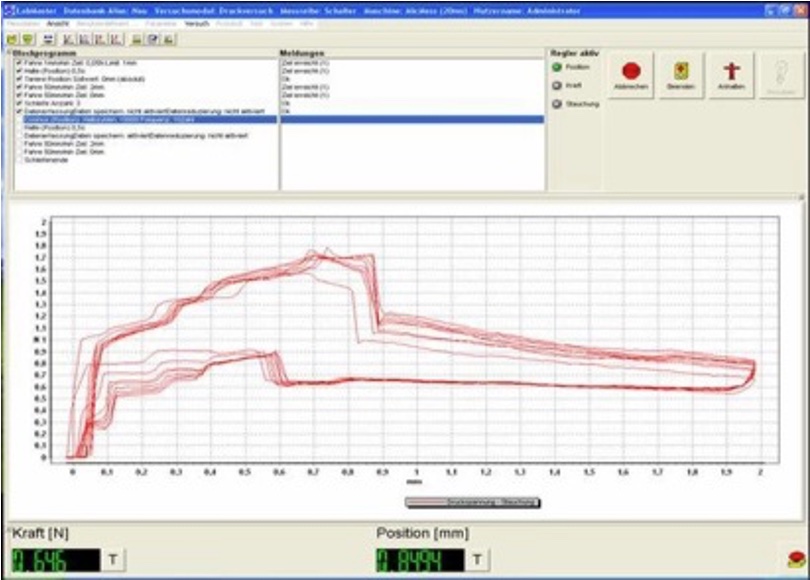
Task: Select the highlighted blue Blockprogramm row
Action: click(x=150, y=119)
